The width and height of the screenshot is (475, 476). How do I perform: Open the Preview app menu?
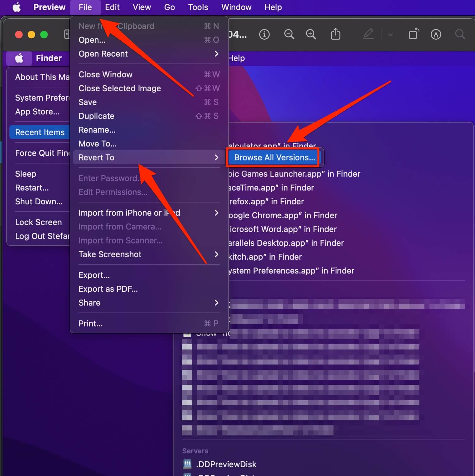pyautogui.click(x=49, y=7)
